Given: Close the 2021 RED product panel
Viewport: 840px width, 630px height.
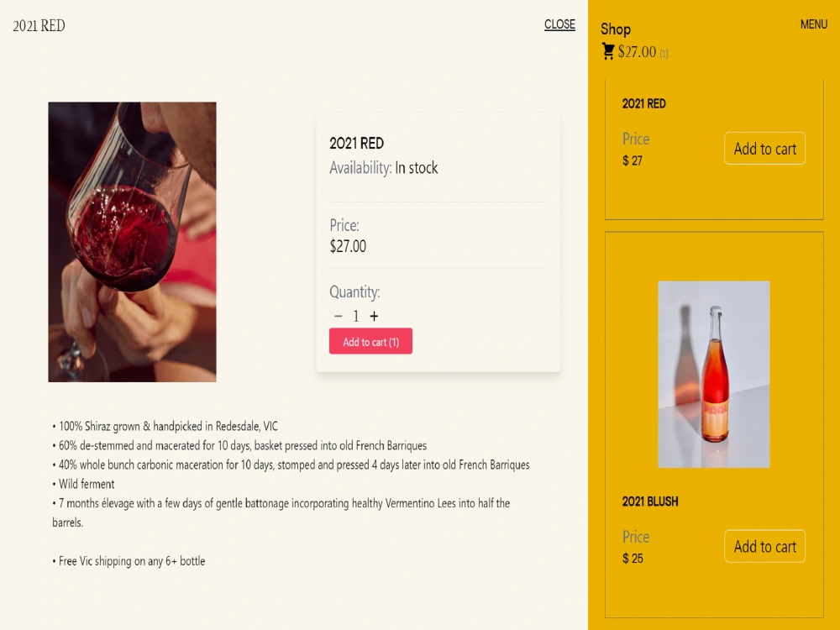Looking at the screenshot, I should coord(559,24).
